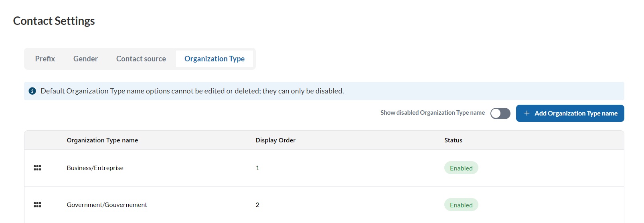Image resolution: width=644 pixels, height=223 pixels.
Task: Click Enabled badge for Business/Entreprise
Action: [461, 168]
